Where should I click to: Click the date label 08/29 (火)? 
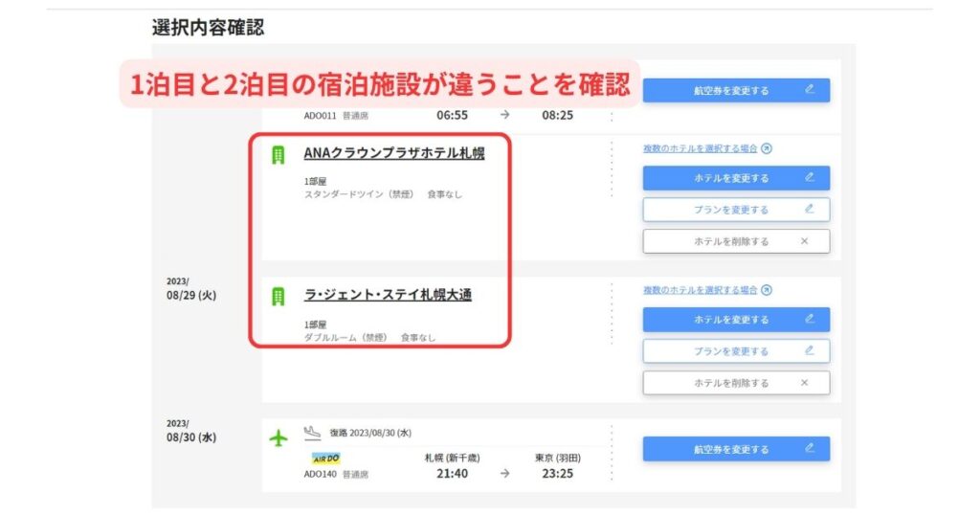pos(191,295)
